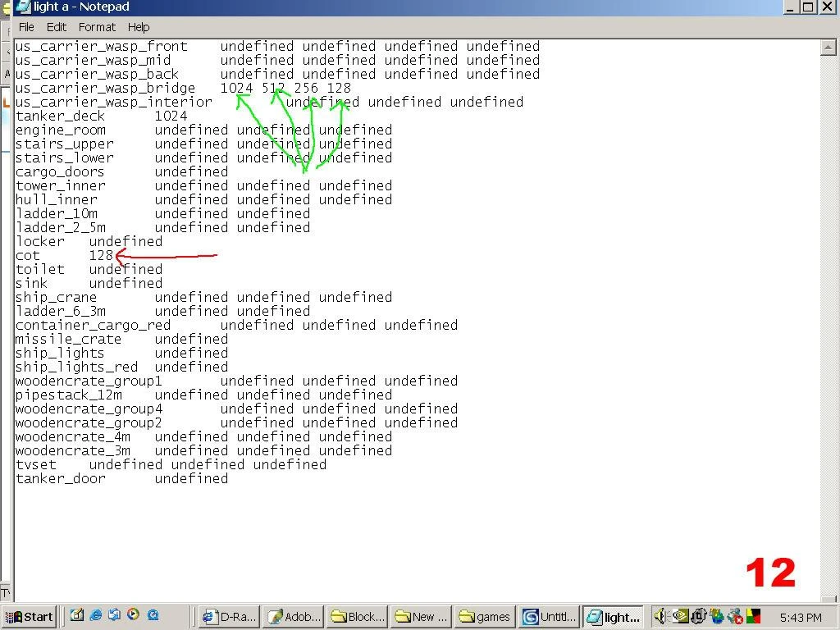Click the third system tray icon
The image size is (840, 630).
point(698,616)
